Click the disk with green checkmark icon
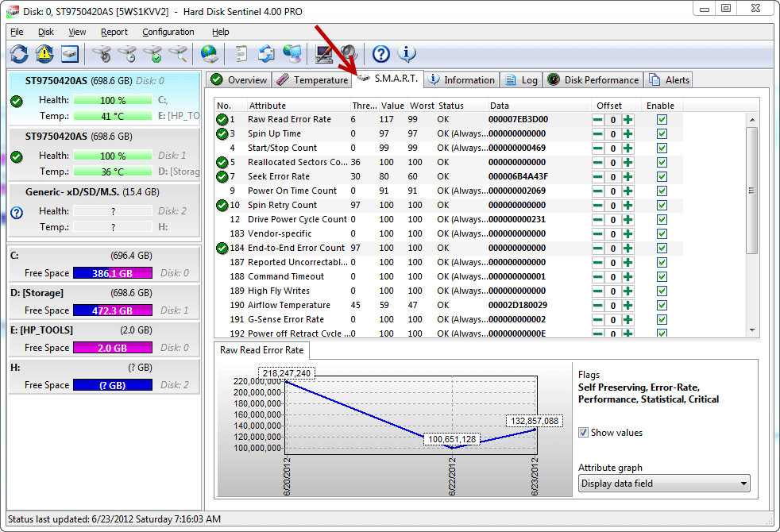 pos(153,54)
